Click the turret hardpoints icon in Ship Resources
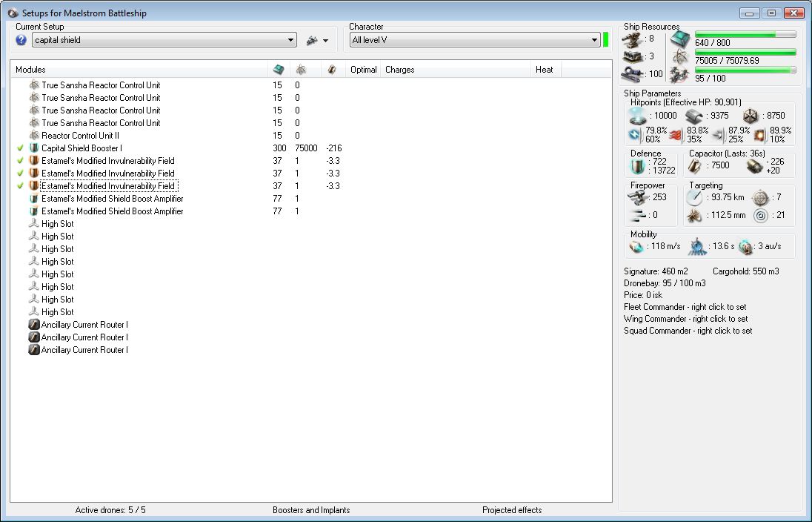The width and height of the screenshot is (812, 522). click(633, 39)
